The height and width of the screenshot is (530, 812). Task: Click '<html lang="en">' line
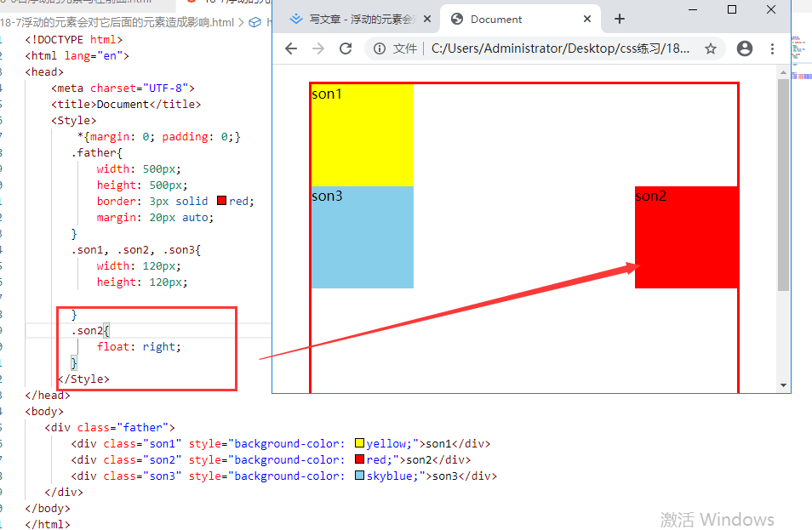click(x=77, y=56)
